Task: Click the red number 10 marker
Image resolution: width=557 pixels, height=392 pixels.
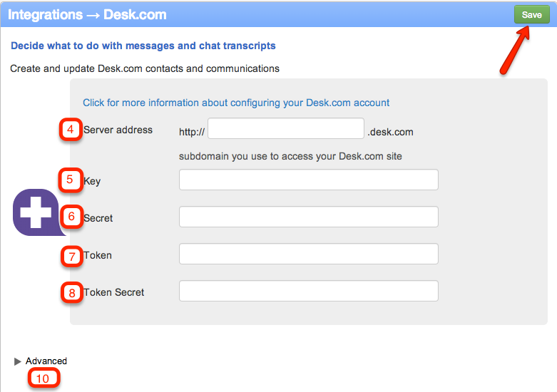Action: coord(44,378)
